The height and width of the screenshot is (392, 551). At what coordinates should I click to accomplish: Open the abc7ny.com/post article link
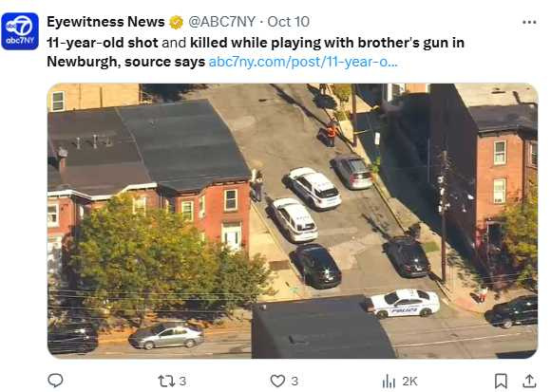pos(303,62)
